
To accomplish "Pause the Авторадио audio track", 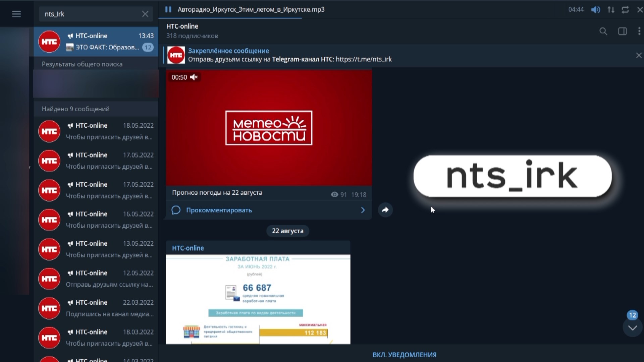I will (x=168, y=9).
